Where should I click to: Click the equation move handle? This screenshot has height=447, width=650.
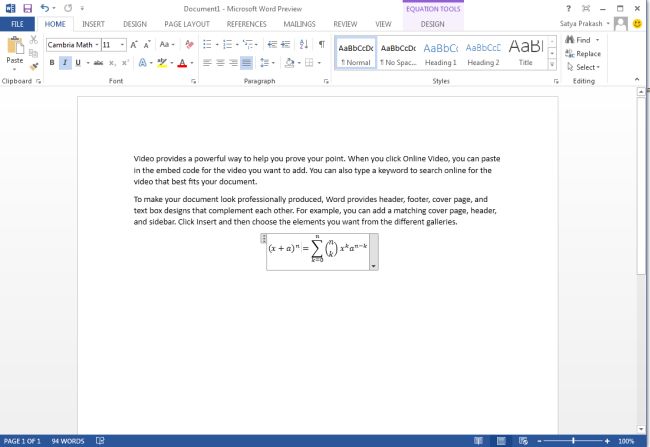coord(263,238)
